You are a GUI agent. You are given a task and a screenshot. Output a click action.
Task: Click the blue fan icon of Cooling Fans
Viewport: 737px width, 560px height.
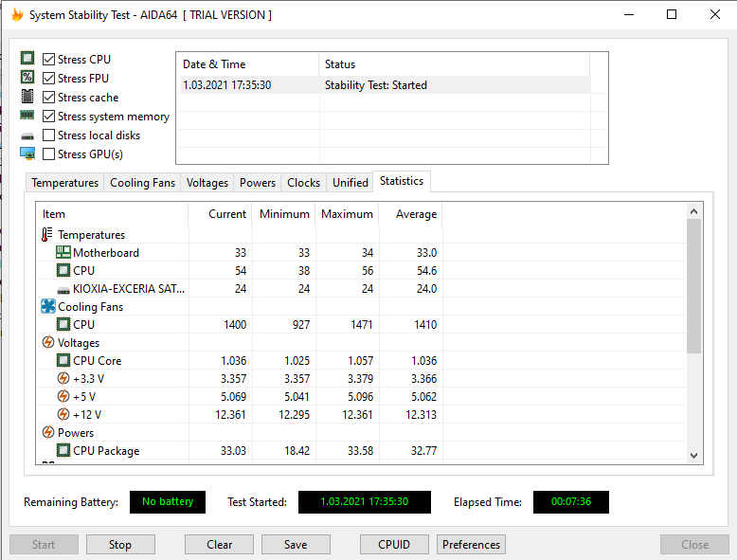pos(48,307)
